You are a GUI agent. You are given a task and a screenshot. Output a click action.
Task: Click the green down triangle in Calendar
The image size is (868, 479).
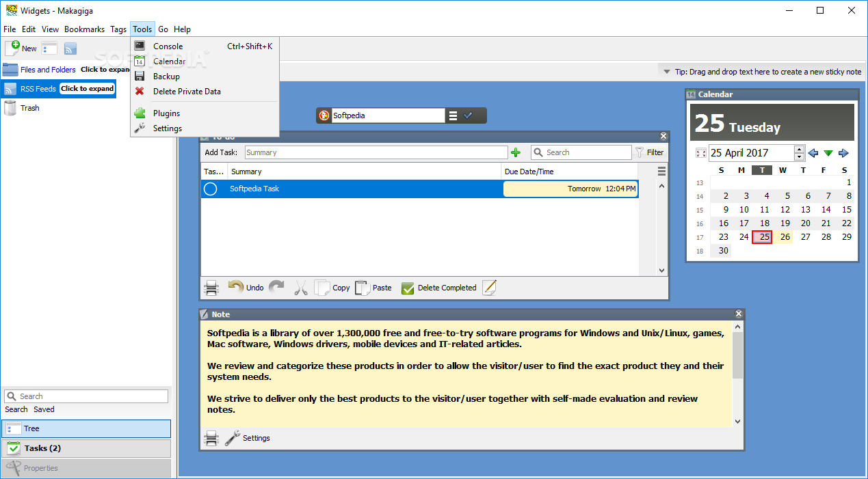pyautogui.click(x=828, y=153)
